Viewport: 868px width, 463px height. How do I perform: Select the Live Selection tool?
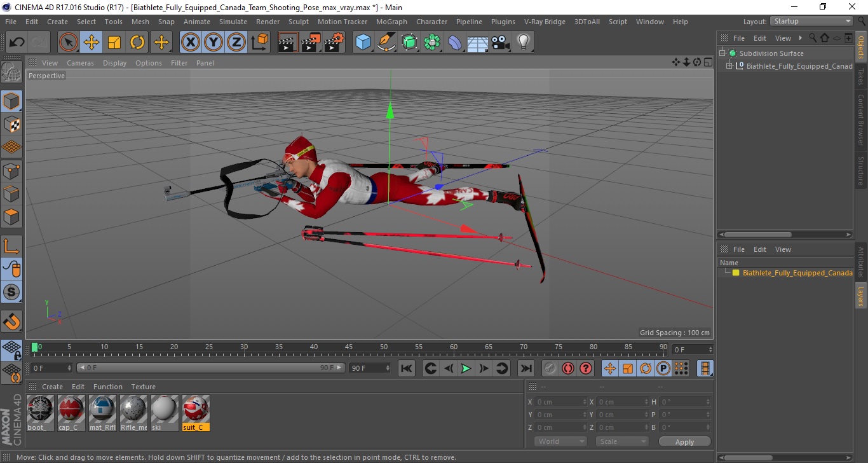(x=69, y=43)
